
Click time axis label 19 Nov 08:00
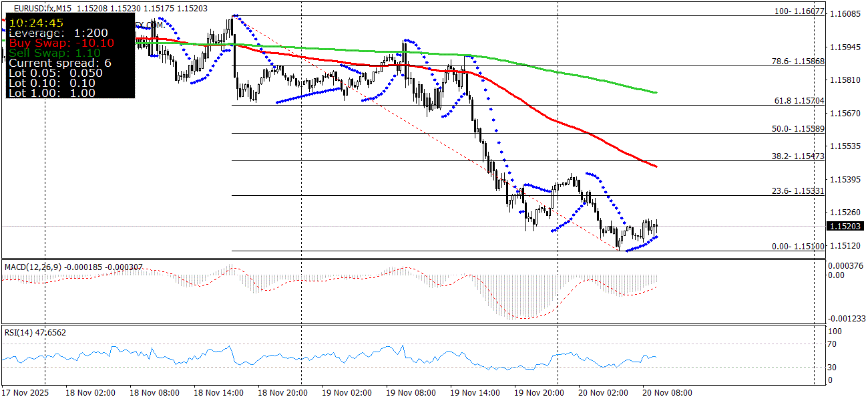pyautogui.click(x=411, y=392)
